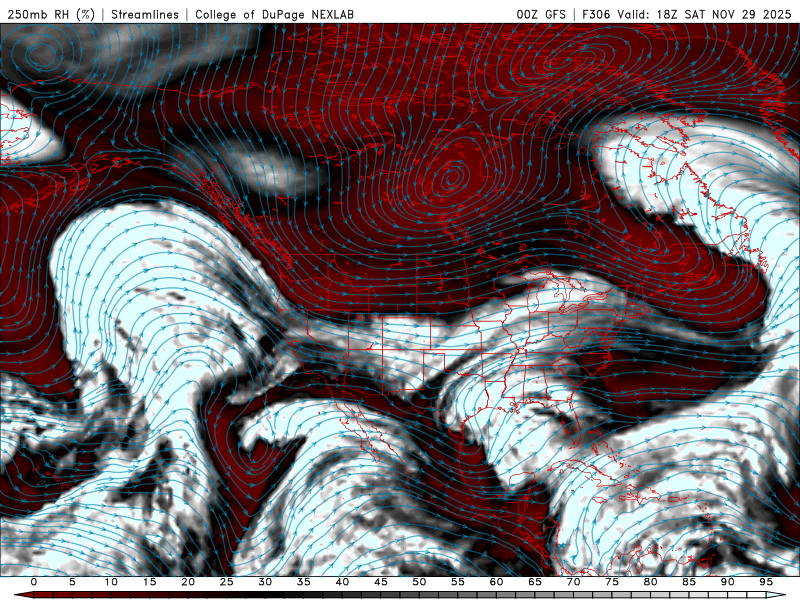The height and width of the screenshot is (600, 800).
Task: Click the 15 label on the colorbar
Action: (x=149, y=582)
